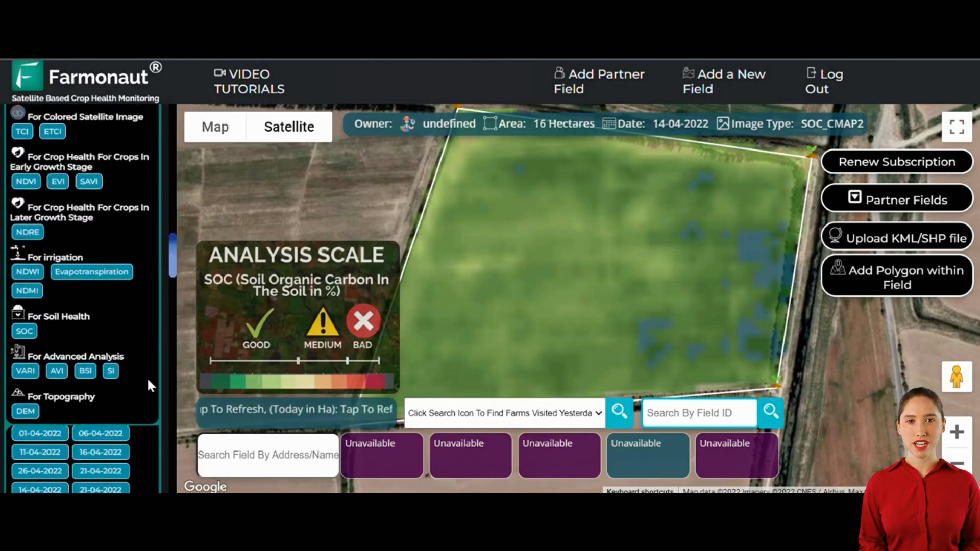Viewport: 980px width, 551px height.
Task: Click the Colored Satellite Image section icon
Action: click(x=18, y=112)
